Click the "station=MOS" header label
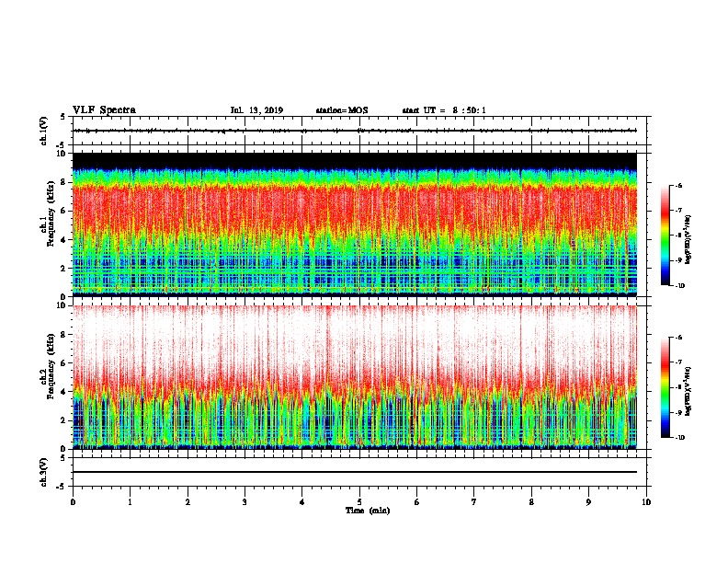The width and height of the screenshot is (728, 563). tap(342, 110)
